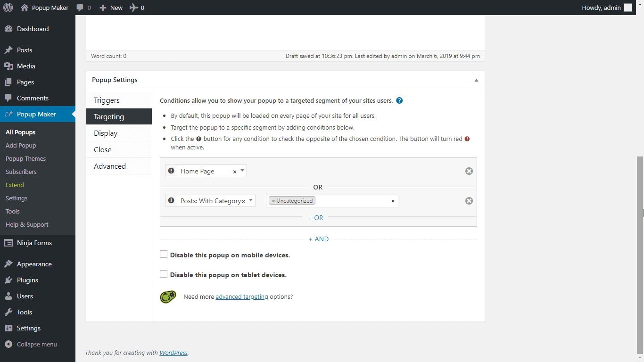Open Appearance in sidebar
The height and width of the screenshot is (362, 644).
[38, 264]
